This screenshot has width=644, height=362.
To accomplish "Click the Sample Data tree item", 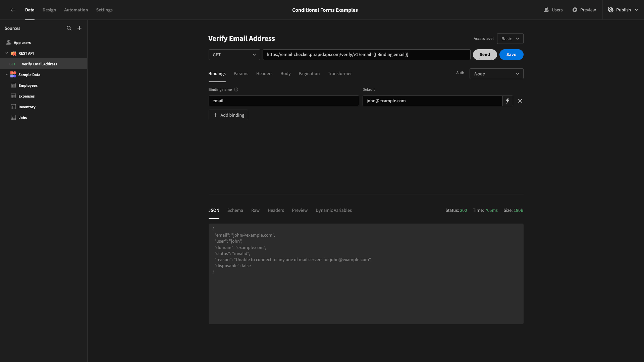I will click(29, 75).
